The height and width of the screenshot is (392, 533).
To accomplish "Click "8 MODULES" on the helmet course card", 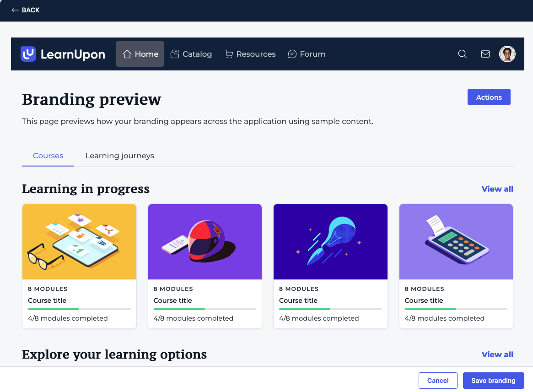I will point(173,289).
